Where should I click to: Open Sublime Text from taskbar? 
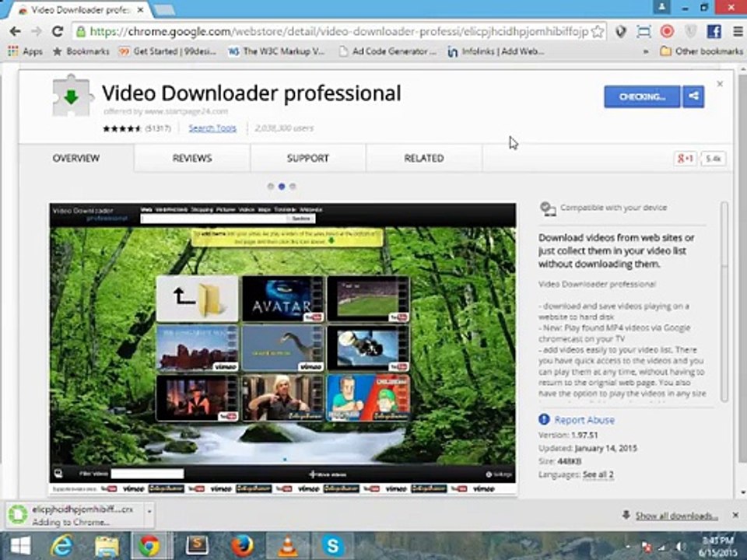197,545
